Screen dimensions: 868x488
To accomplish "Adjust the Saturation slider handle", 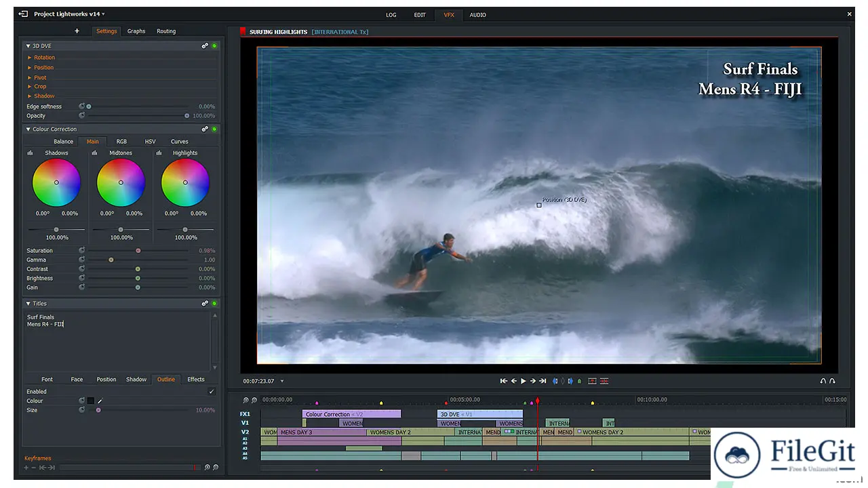I will coord(138,251).
